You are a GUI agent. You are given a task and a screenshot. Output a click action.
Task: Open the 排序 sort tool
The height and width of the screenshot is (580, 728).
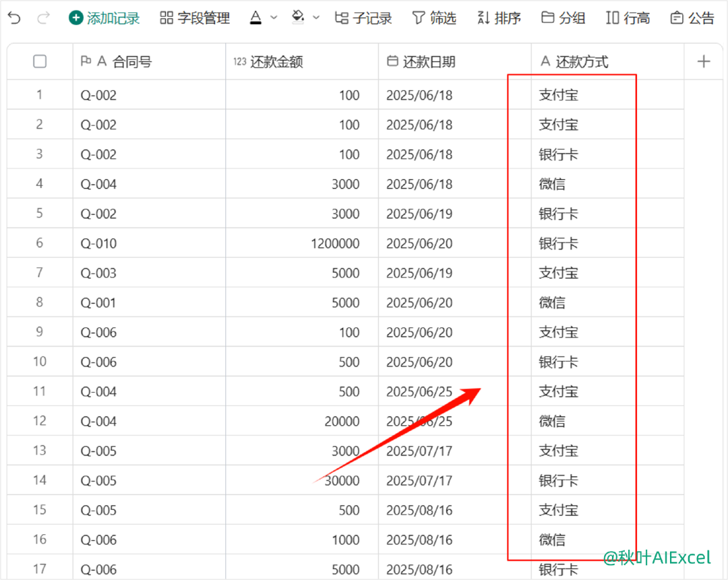[x=499, y=18]
